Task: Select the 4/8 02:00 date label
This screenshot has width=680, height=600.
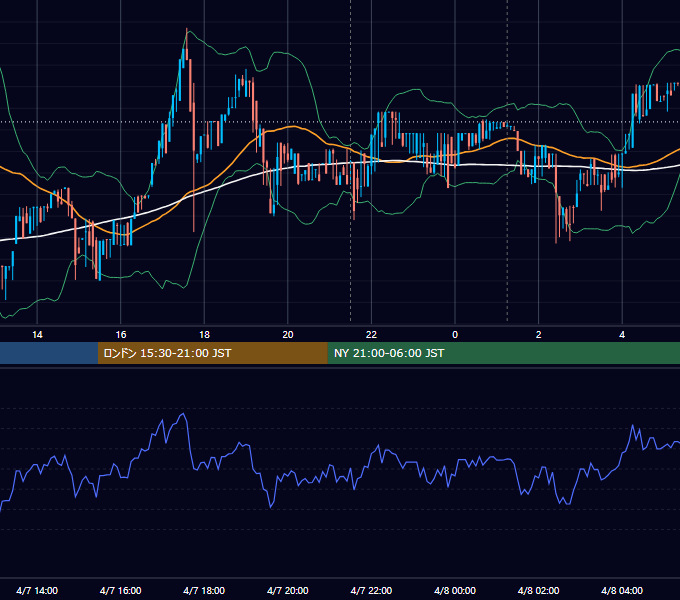Action: coord(539,590)
